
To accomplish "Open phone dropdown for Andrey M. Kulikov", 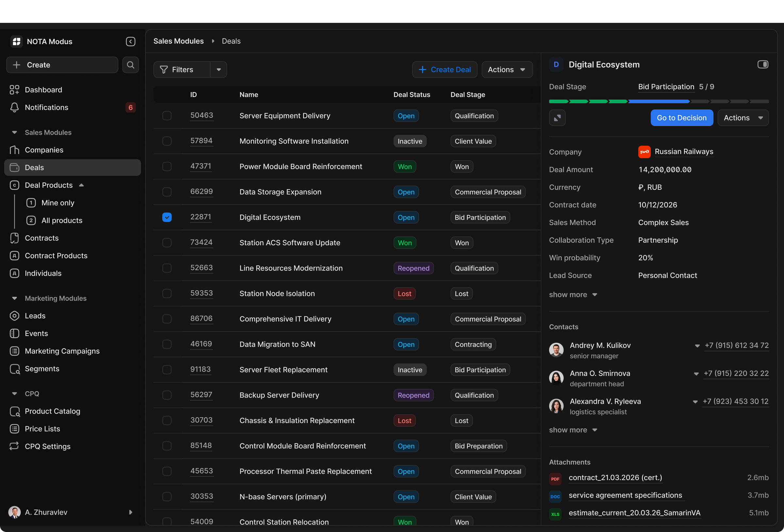I will pos(697,346).
